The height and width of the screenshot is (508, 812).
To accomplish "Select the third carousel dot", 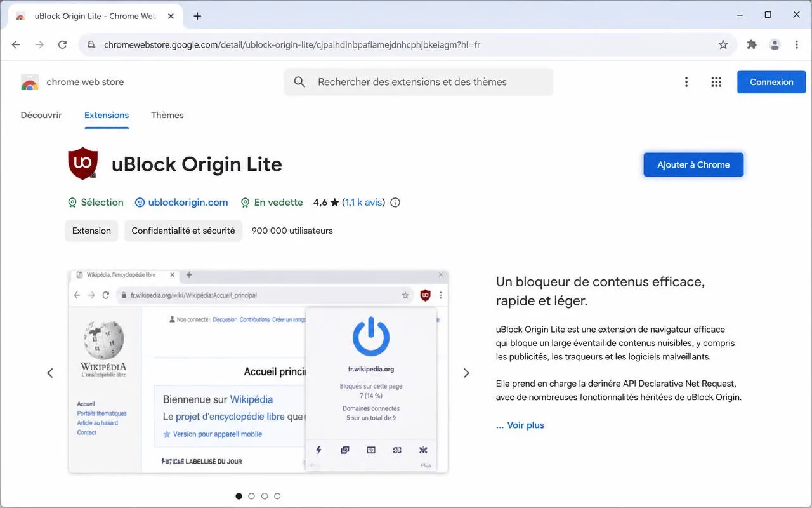I will pos(265,496).
